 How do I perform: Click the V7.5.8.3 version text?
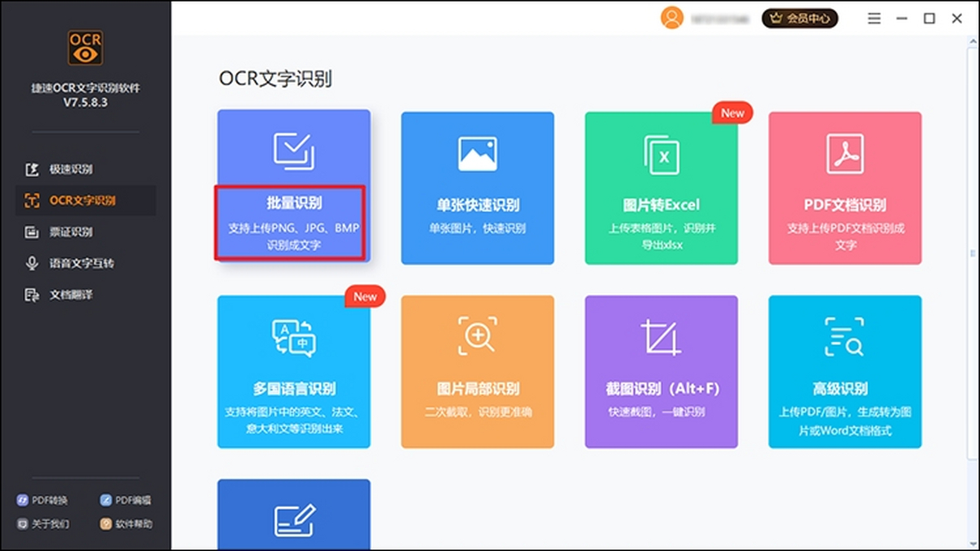[86, 103]
